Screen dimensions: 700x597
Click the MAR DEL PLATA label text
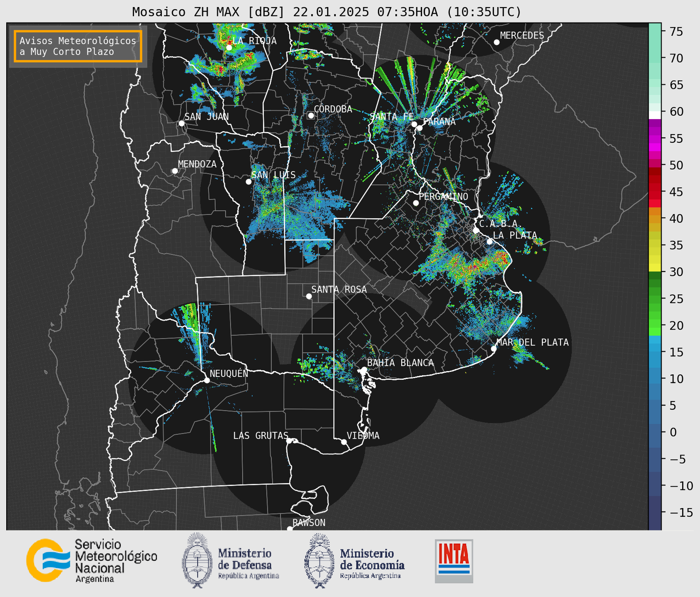(x=532, y=343)
